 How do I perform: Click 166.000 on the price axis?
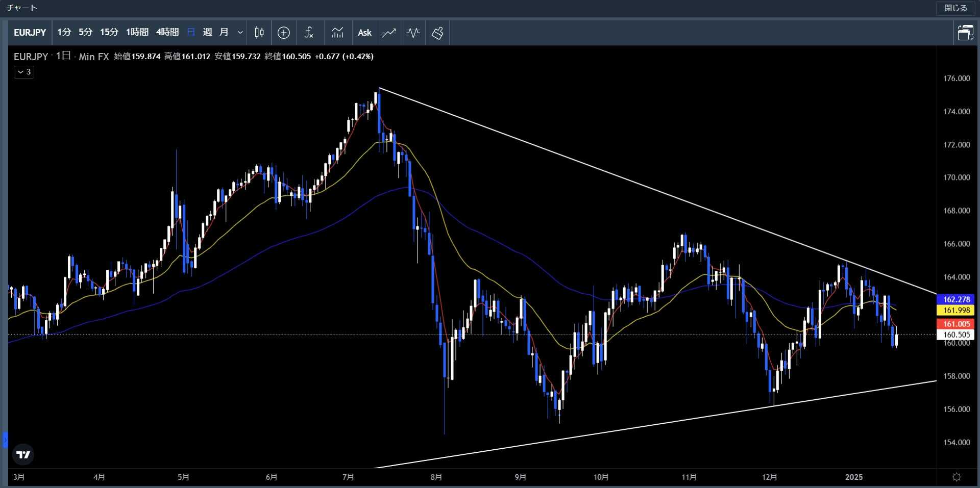pos(957,244)
